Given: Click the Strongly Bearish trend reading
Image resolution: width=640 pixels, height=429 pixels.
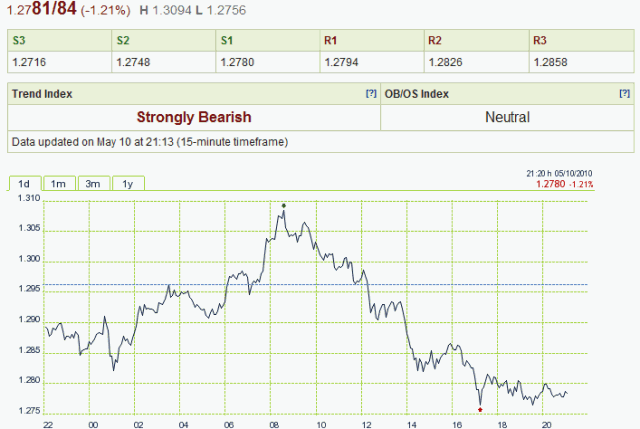Looking at the screenshot, I should [194, 117].
